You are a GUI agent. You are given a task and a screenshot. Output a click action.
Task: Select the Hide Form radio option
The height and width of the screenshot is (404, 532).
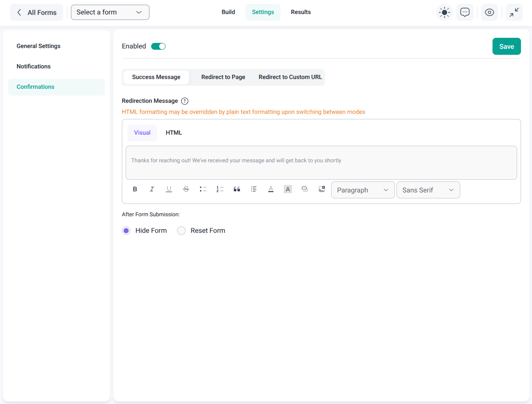click(126, 231)
